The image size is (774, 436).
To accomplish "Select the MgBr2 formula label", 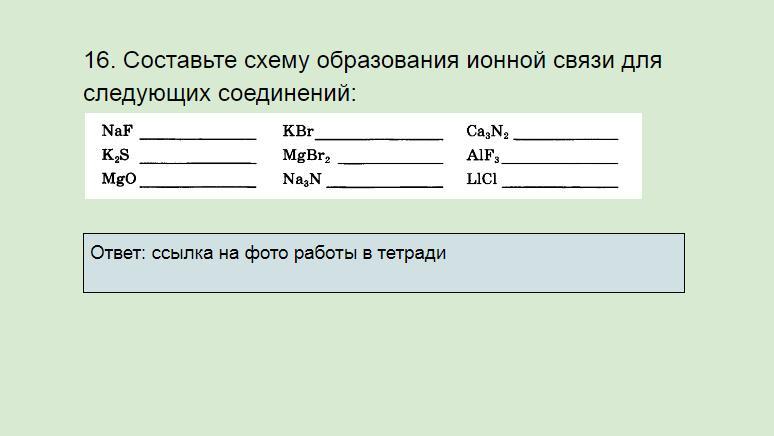I will 306,156.
